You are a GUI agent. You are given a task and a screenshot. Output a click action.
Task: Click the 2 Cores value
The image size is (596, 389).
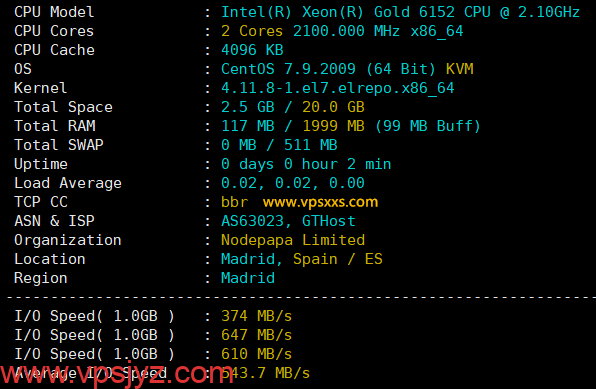click(252, 31)
